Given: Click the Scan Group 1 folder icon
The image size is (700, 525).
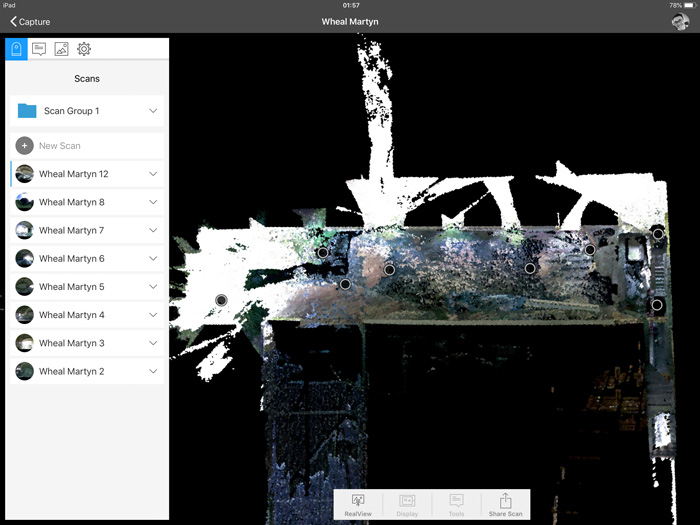Looking at the screenshot, I should click(x=27, y=111).
